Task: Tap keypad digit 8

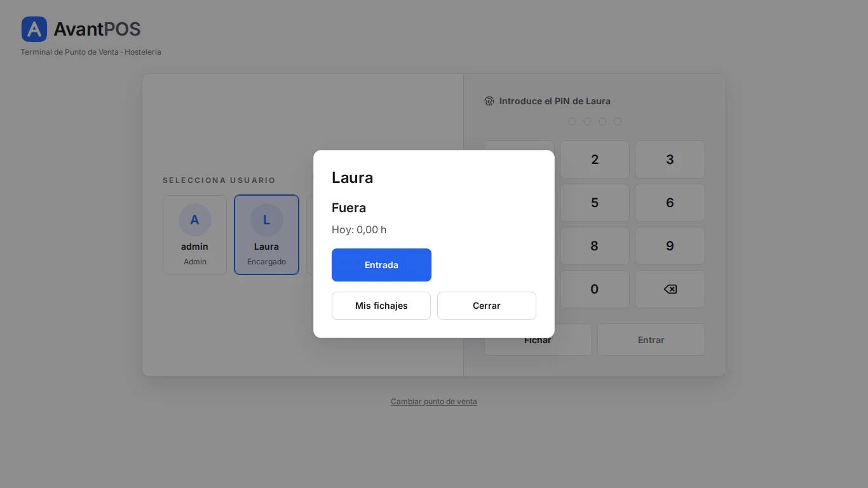Action: 595,246
